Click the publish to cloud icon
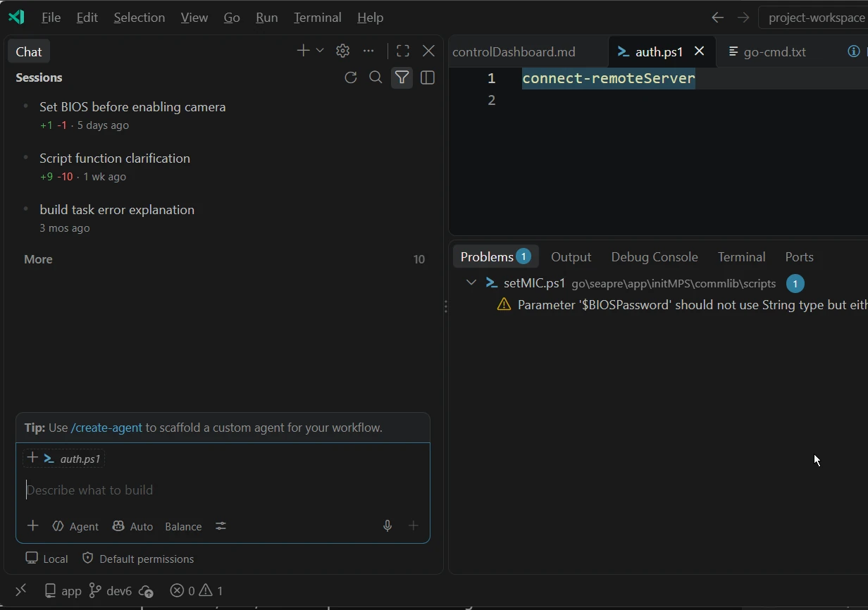Image resolution: width=868 pixels, height=610 pixels. click(x=146, y=590)
